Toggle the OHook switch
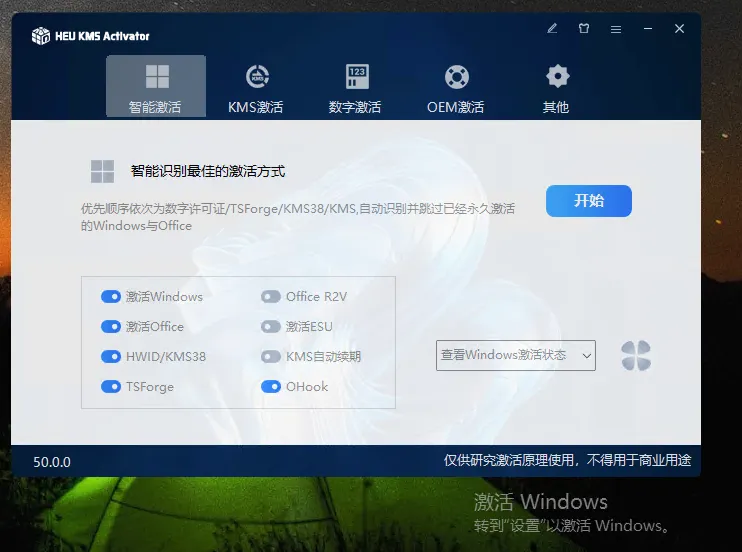 [271, 387]
